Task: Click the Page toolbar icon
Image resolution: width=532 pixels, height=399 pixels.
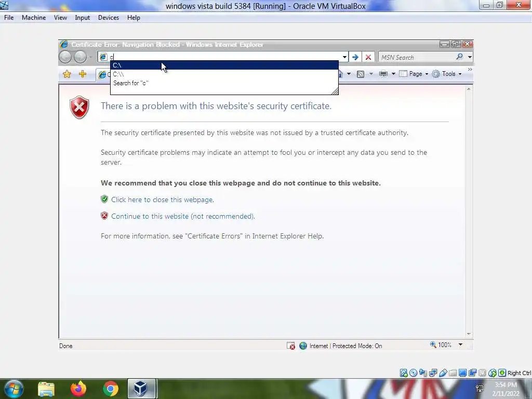Action: tap(403, 74)
